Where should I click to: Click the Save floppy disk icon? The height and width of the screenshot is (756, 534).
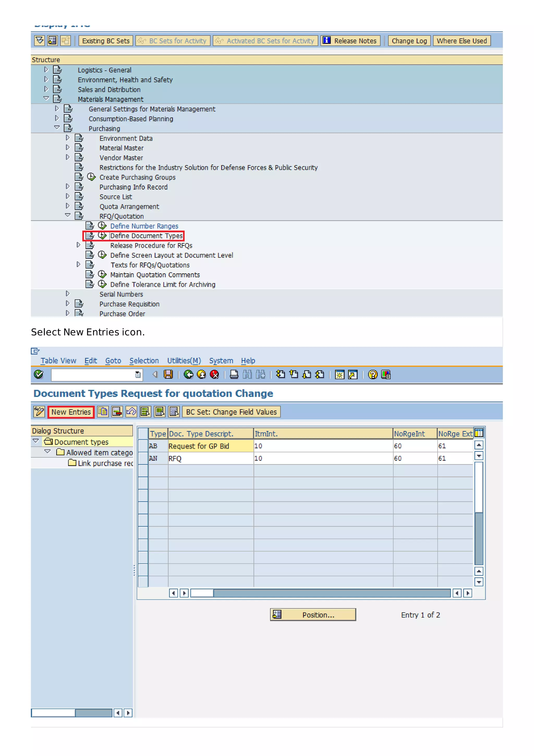coord(168,374)
